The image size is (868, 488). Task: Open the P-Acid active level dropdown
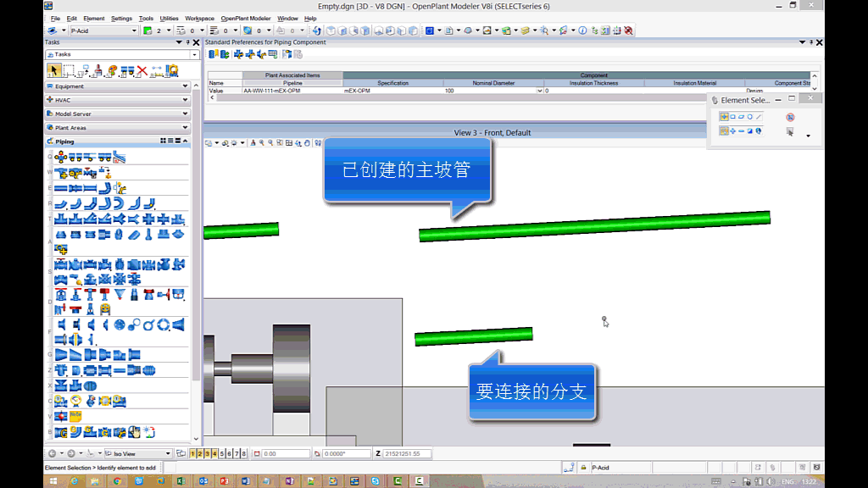click(134, 30)
